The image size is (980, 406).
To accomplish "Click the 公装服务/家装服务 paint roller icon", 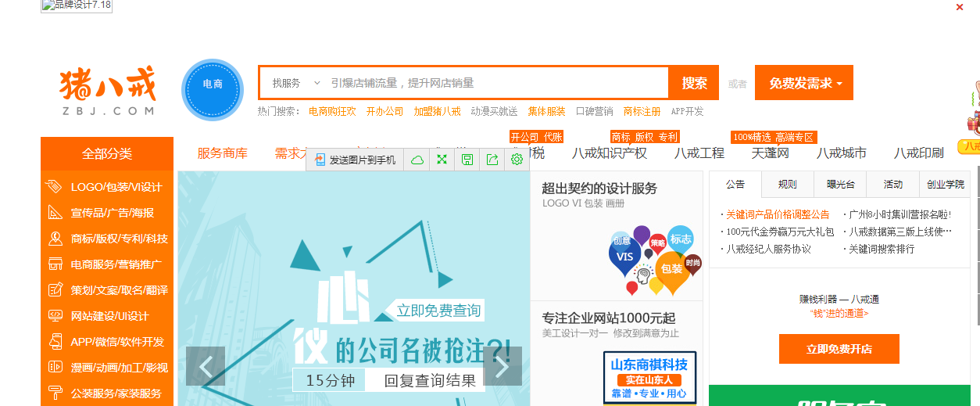I will pyautogui.click(x=55, y=393).
